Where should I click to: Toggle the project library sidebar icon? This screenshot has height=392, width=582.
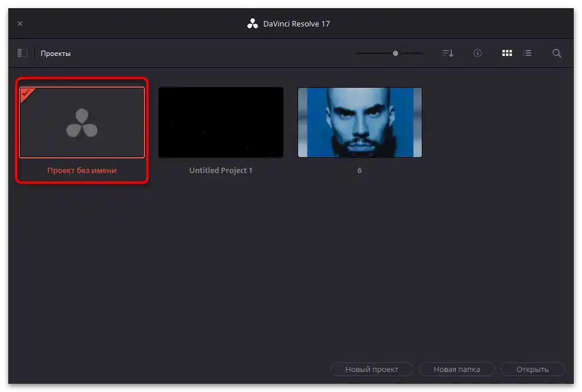click(x=22, y=53)
